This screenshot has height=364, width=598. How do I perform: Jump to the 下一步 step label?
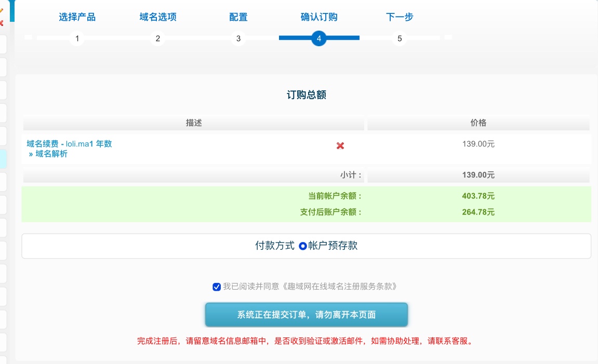coord(399,17)
